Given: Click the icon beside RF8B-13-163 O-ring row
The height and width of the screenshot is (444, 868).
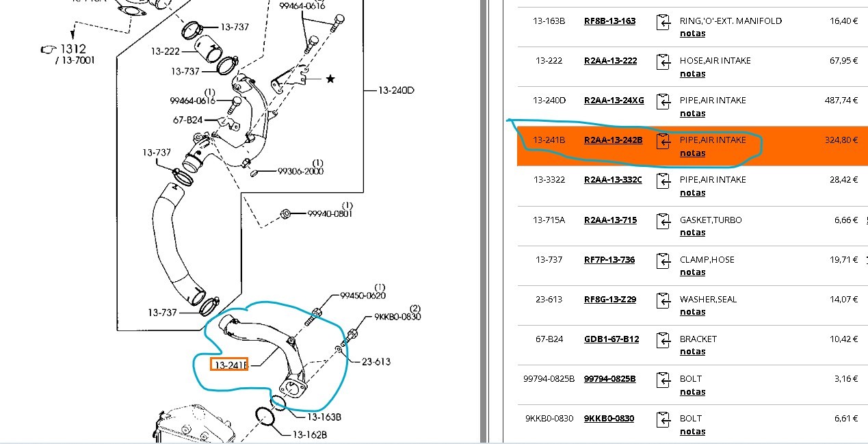Looking at the screenshot, I should (663, 22).
